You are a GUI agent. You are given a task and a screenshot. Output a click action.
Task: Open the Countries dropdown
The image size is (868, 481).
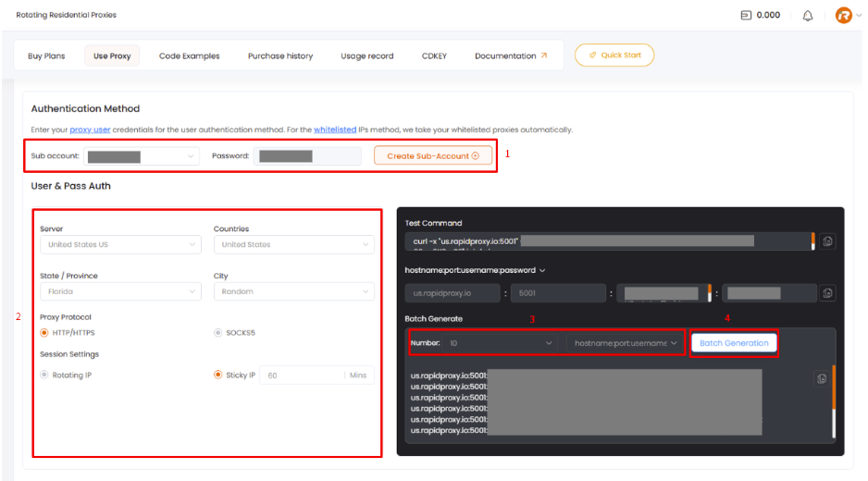pyautogui.click(x=294, y=244)
